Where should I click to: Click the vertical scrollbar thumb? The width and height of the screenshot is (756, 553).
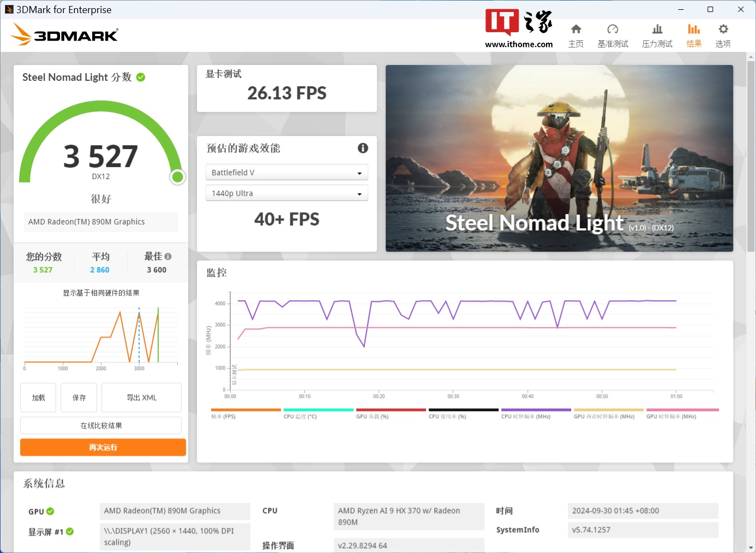tap(751, 156)
